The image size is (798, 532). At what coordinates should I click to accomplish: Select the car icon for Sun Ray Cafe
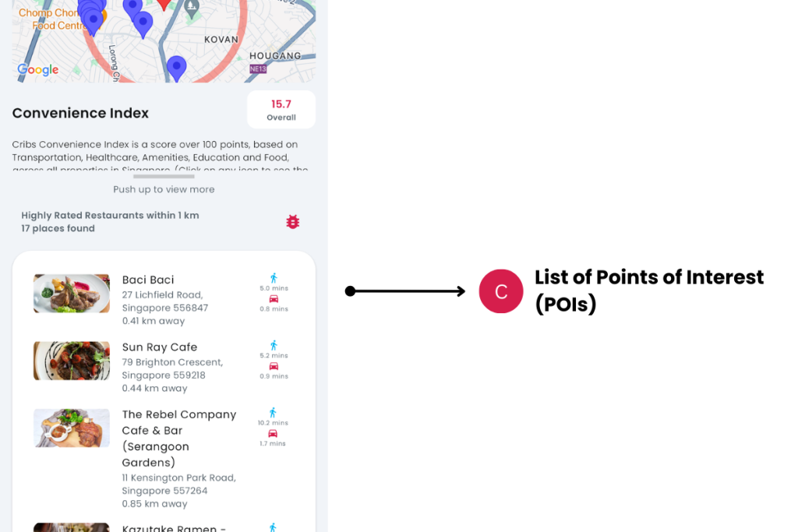pyautogui.click(x=274, y=366)
